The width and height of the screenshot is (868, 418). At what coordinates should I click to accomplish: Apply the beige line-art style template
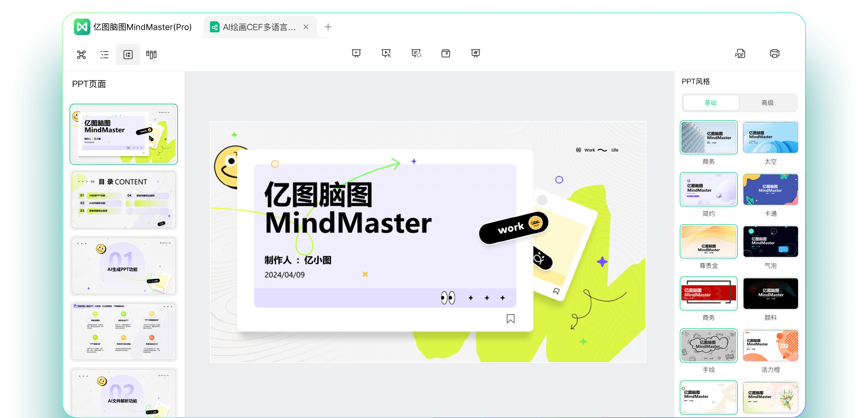coord(709,398)
